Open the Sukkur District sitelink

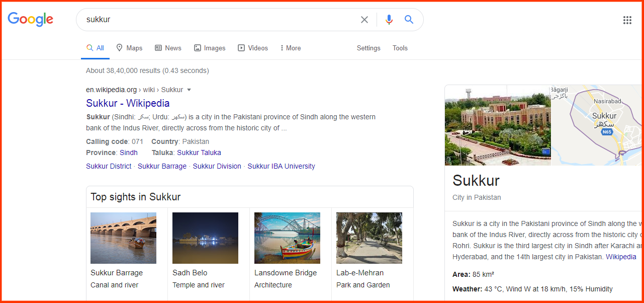point(109,166)
